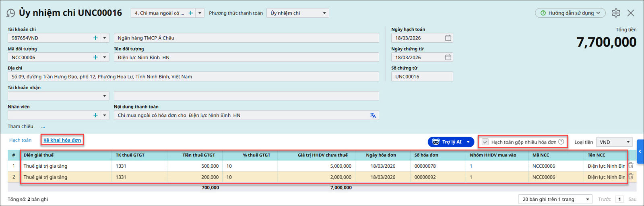Open the records per page dropdown
Image resolution: width=644 pixels, height=206 pixels.
(587, 199)
